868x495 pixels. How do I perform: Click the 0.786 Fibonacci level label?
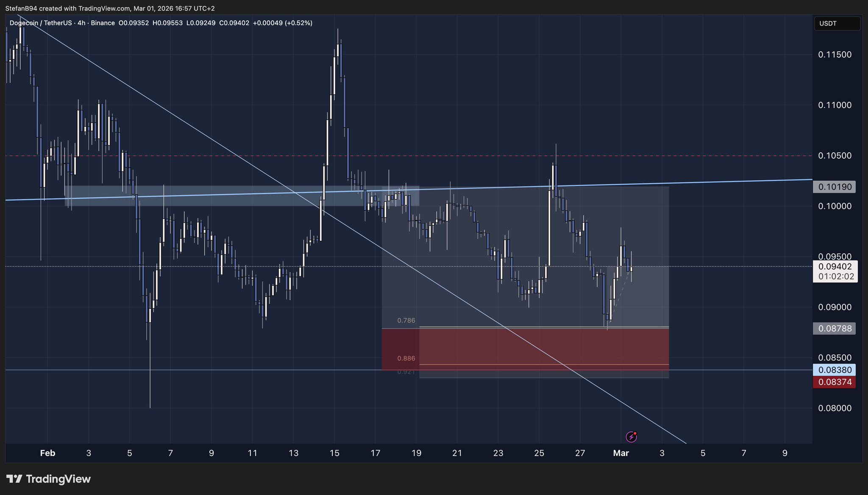coord(406,321)
